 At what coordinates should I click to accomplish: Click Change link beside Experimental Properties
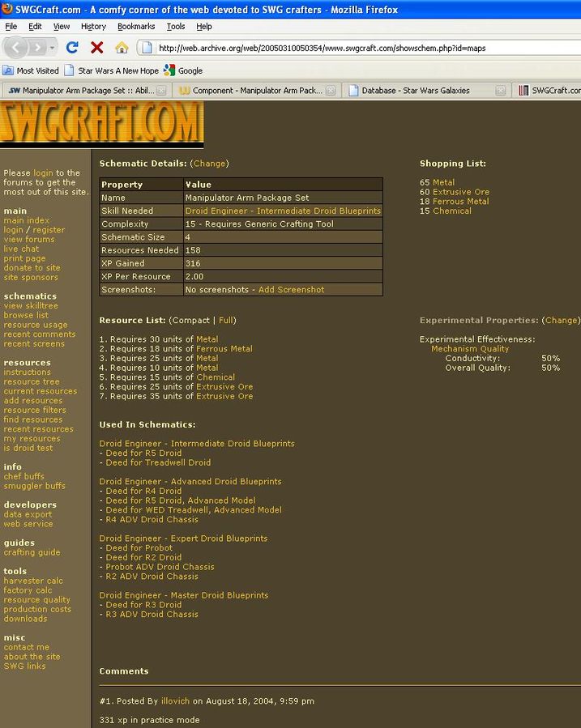pyautogui.click(x=561, y=321)
